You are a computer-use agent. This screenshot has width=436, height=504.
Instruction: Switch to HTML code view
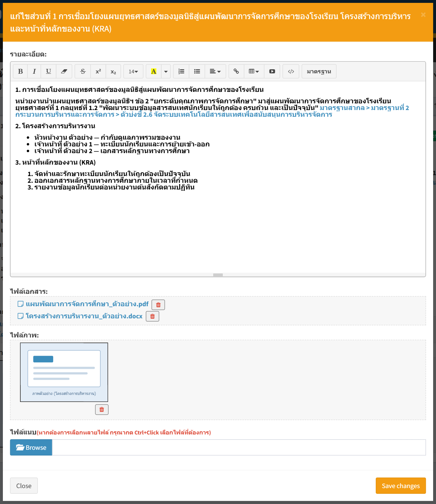[x=291, y=71]
